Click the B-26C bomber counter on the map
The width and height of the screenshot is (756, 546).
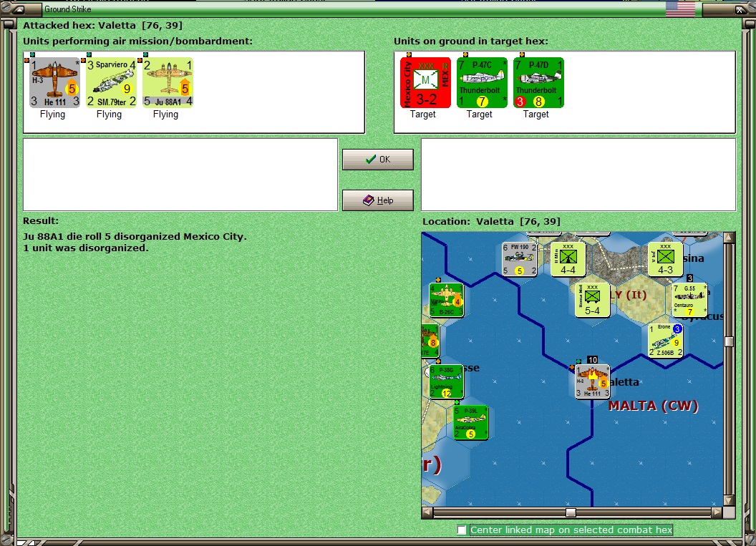tap(447, 300)
